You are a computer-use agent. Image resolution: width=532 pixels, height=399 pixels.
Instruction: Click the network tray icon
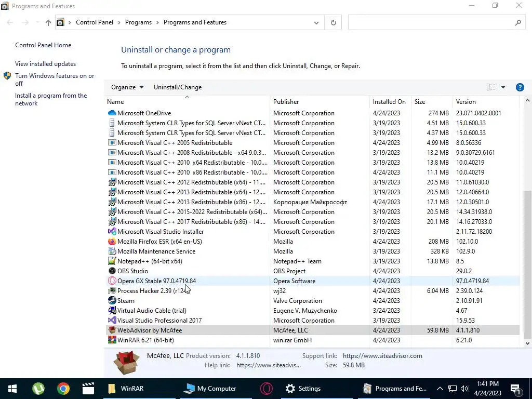click(453, 389)
